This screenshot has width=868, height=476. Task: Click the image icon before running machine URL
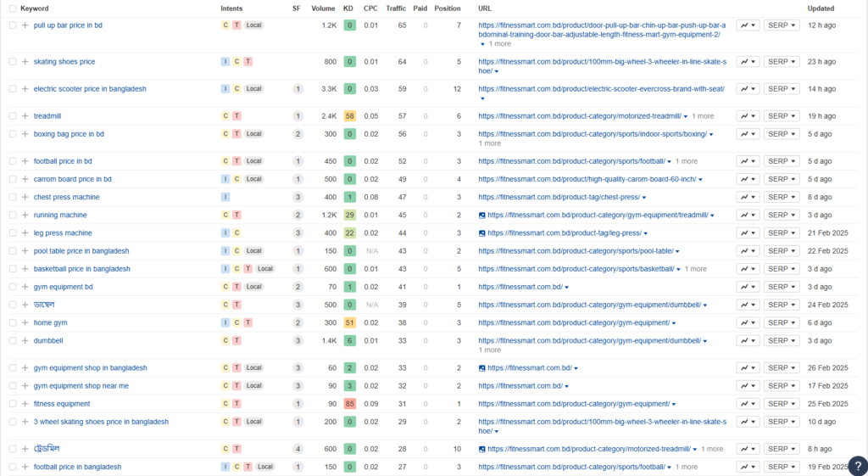[482, 216]
